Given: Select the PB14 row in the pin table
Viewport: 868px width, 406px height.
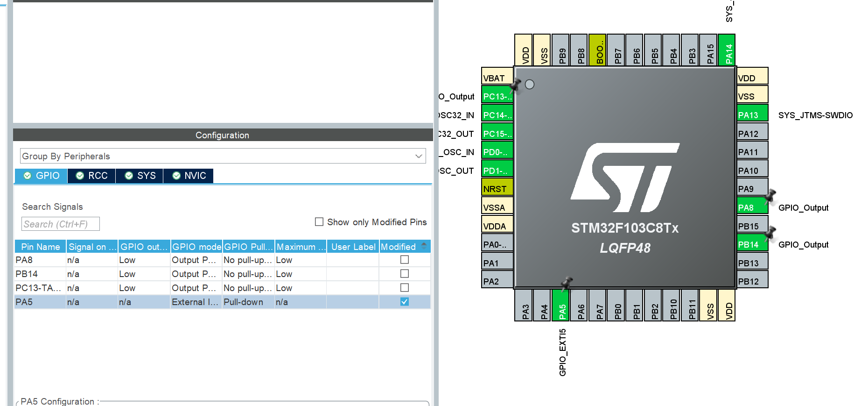Looking at the screenshot, I should [x=223, y=274].
